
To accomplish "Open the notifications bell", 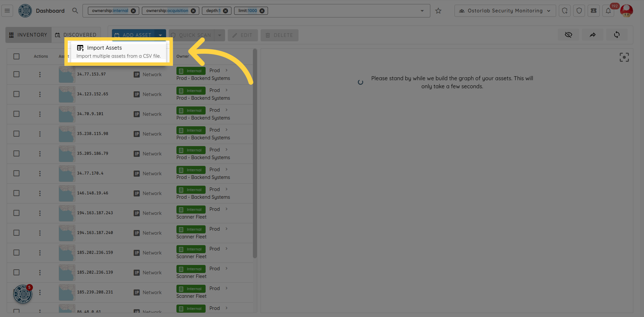I will [608, 11].
